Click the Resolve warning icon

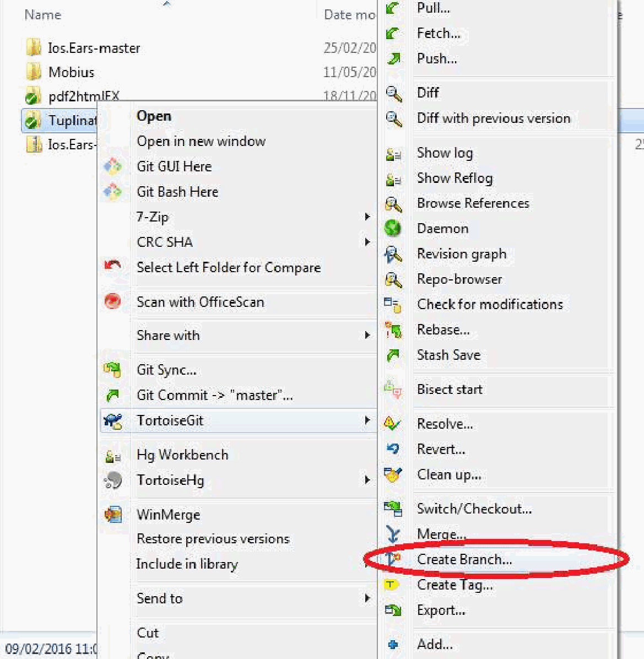(x=392, y=423)
